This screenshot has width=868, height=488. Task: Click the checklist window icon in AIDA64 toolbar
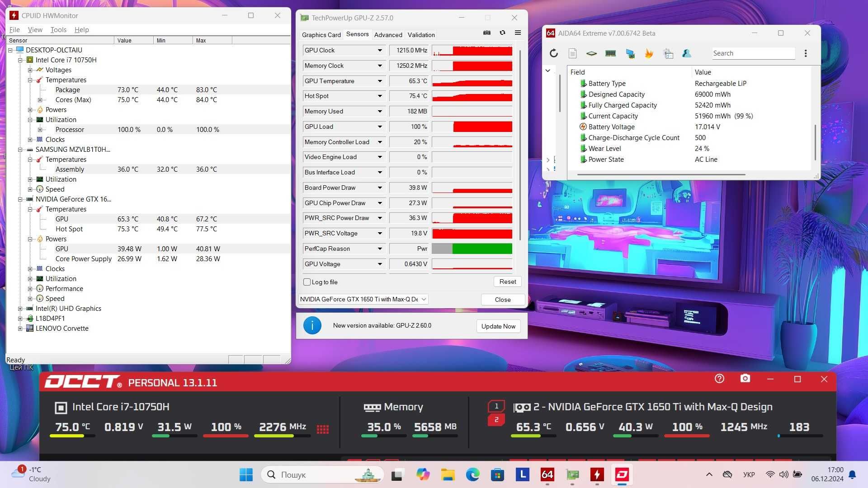(x=668, y=53)
